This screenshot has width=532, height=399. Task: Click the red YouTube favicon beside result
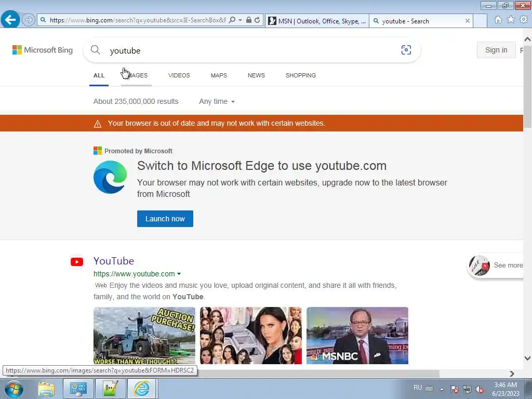(77, 262)
